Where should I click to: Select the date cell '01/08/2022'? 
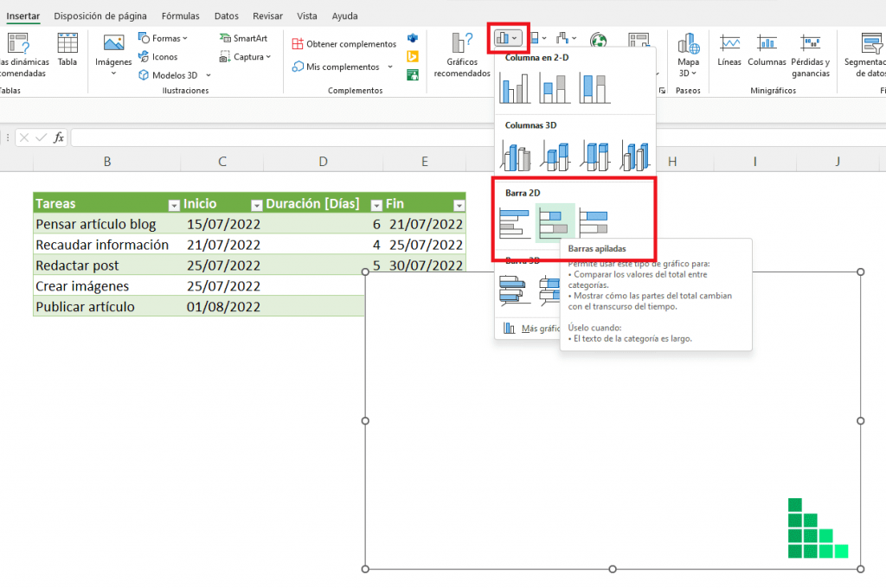click(x=222, y=307)
